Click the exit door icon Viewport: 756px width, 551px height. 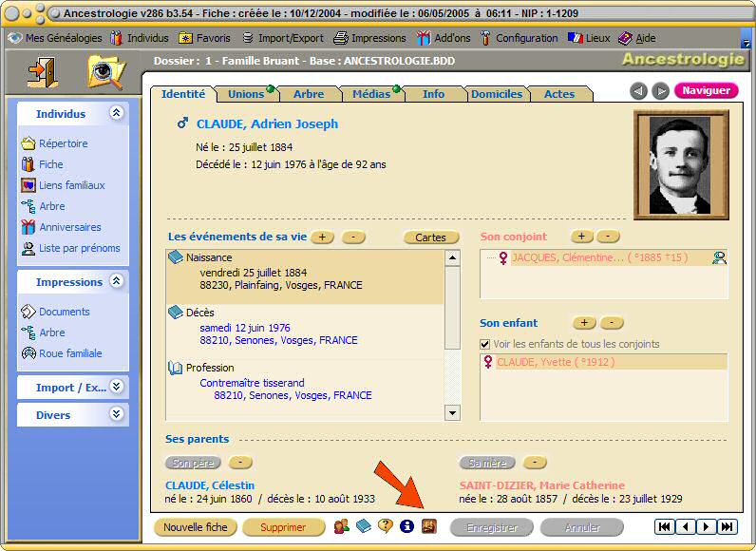coord(41,72)
